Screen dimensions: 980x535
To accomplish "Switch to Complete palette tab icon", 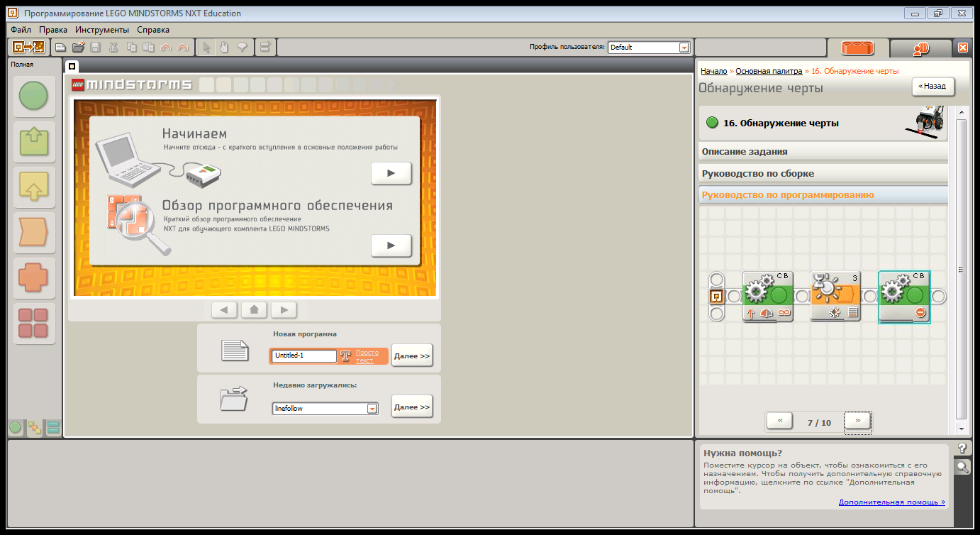I will pos(34,428).
